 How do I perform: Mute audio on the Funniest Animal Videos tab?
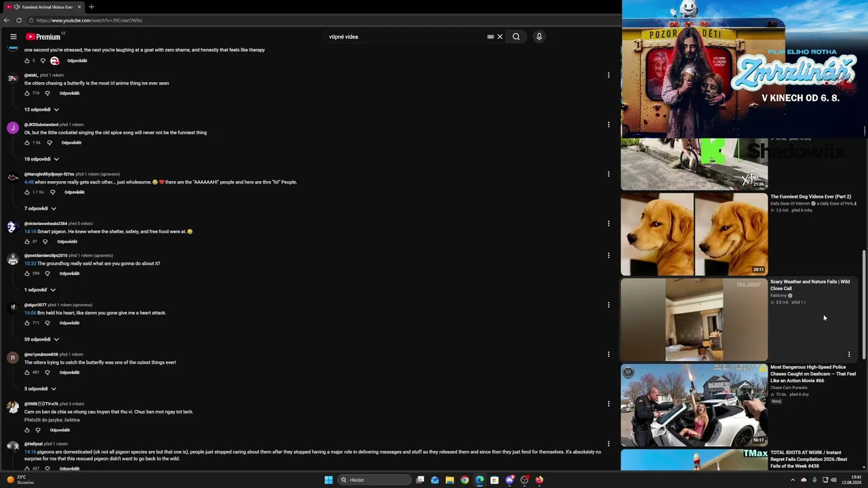[16, 7]
